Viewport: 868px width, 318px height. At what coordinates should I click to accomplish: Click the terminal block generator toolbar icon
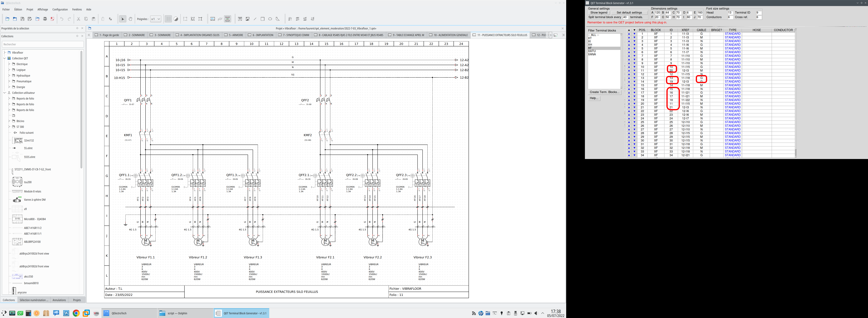[x=228, y=19]
